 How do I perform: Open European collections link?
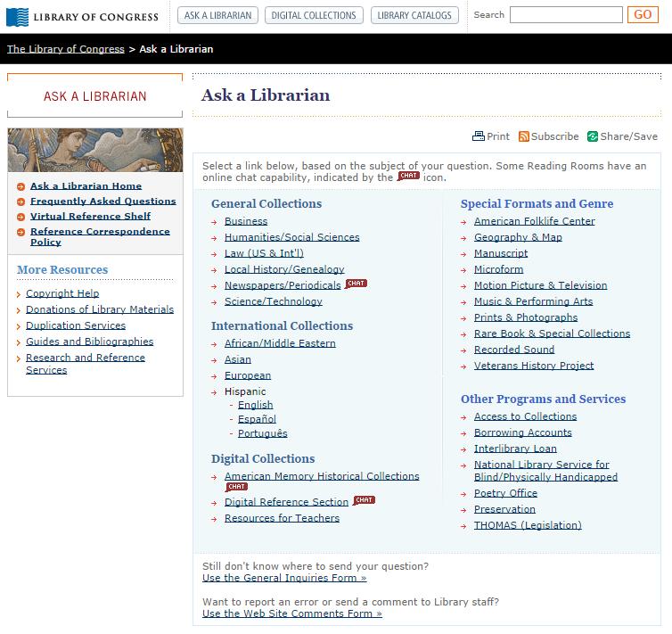click(x=247, y=375)
